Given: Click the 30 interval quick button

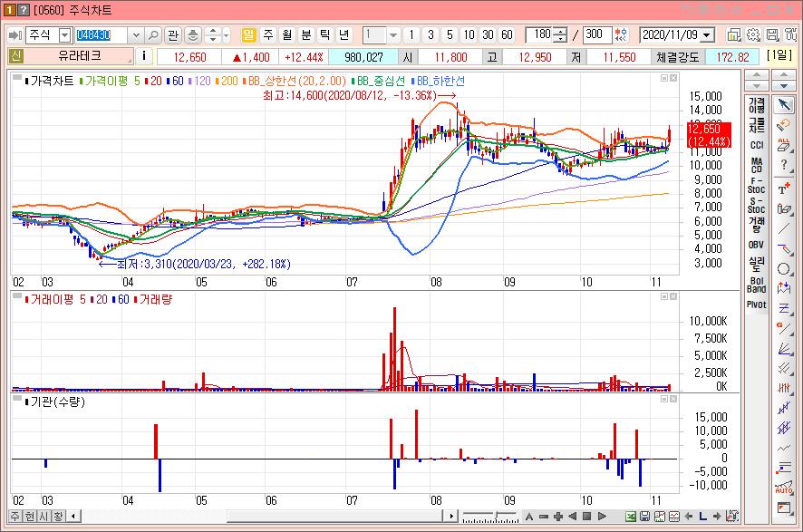Looking at the screenshot, I should 488,34.
